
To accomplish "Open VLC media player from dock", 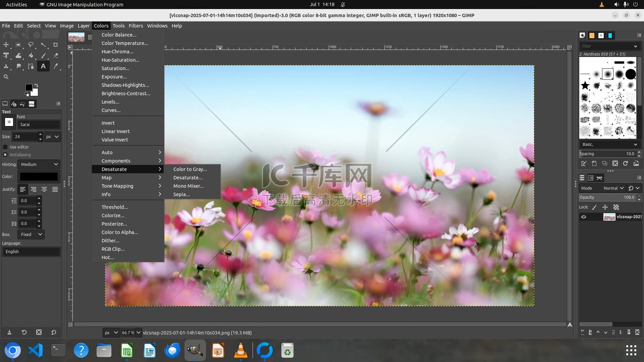I will (240, 351).
